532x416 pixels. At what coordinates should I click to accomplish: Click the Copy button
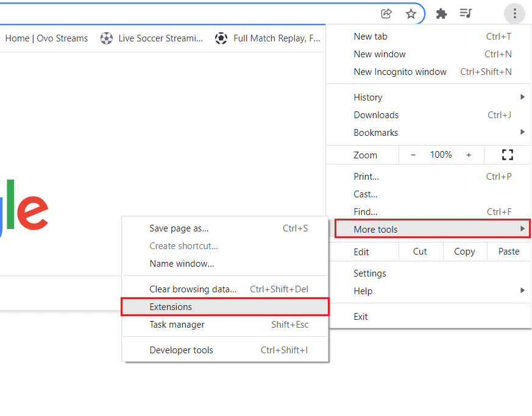pos(464,251)
